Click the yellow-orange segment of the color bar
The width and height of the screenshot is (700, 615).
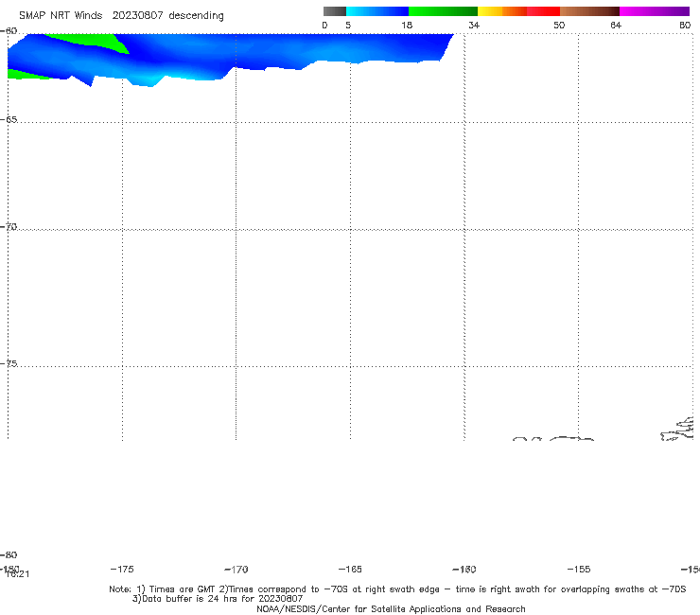point(502,11)
